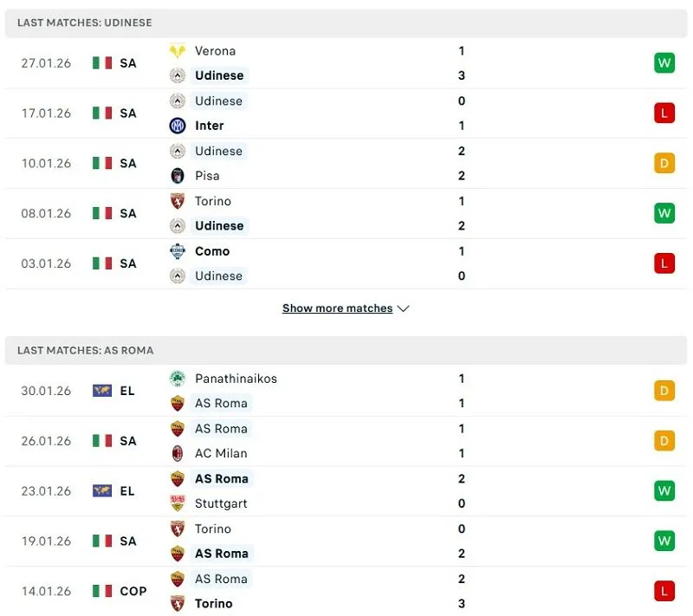
Task: Open the Show more matches link
Action: click(338, 308)
